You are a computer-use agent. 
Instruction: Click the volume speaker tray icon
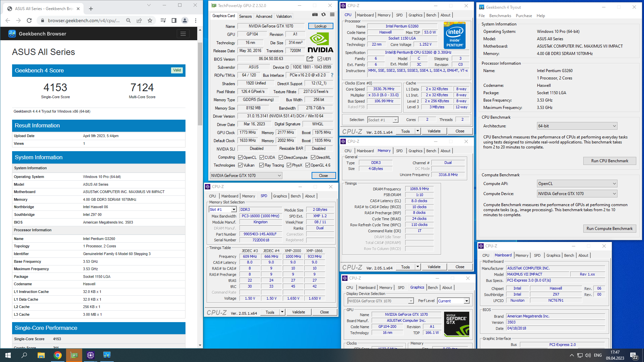[x=588, y=355]
